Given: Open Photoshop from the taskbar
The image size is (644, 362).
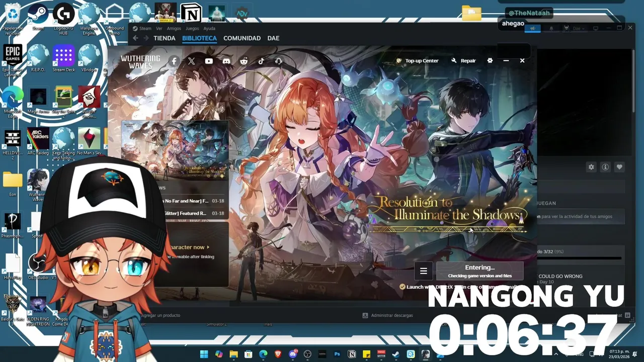Looking at the screenshot, I should click(337, 354).
